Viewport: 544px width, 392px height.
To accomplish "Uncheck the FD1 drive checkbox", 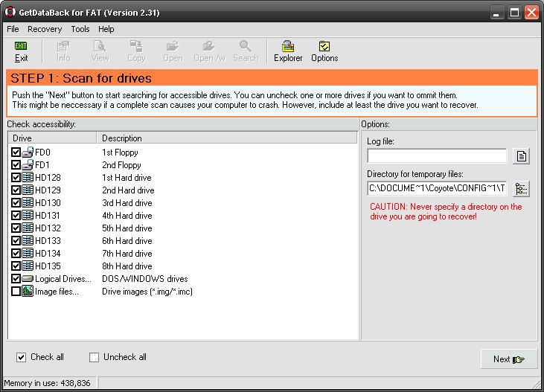I will pos(16,165).
